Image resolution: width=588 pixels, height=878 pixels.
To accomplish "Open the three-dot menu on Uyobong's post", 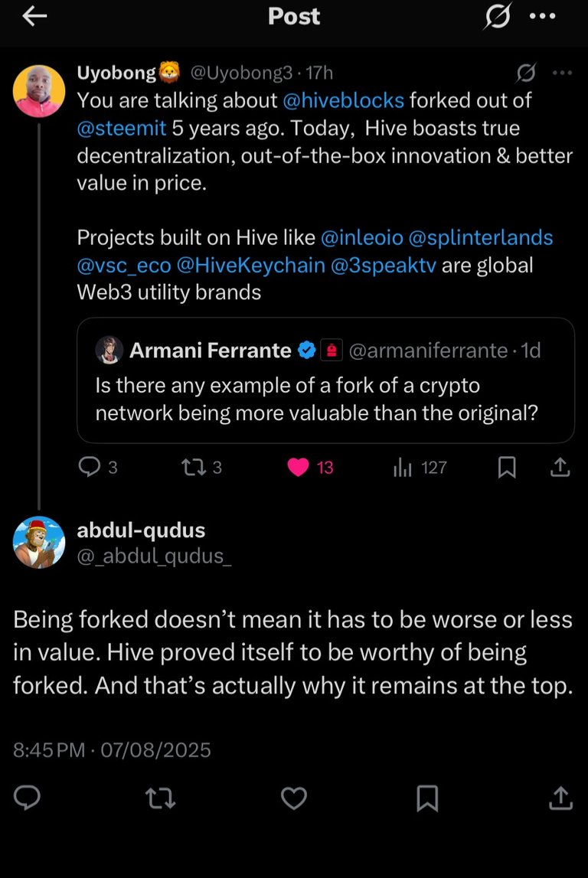I will tap(562, 72).
